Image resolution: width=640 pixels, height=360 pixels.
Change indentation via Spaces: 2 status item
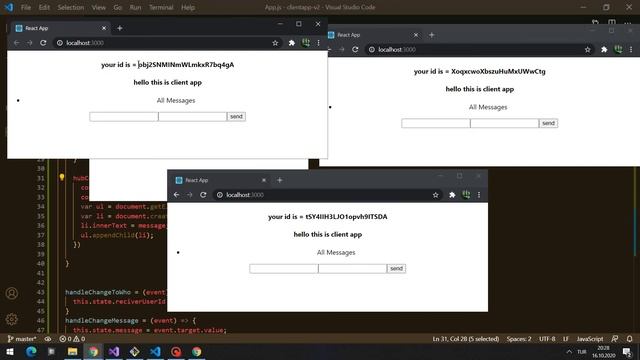point(519,339)
